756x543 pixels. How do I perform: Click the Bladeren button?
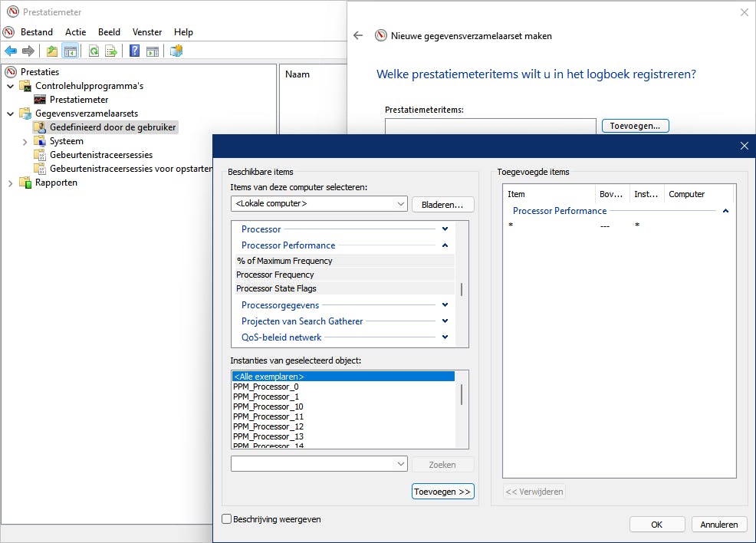[x=442, y=204]
